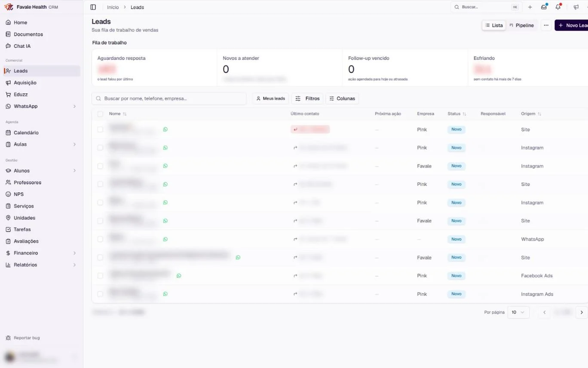
Task: Sort by Nome column arrows
Action: 125,114
